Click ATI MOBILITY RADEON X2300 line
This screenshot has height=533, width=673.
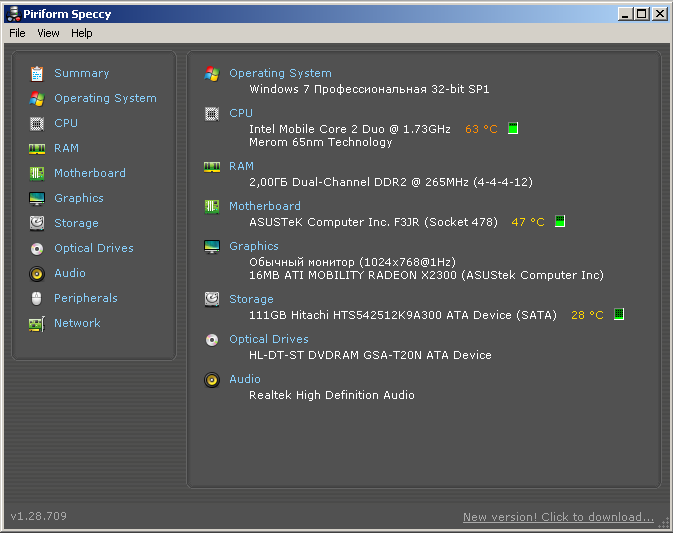(x=426, y=275)
